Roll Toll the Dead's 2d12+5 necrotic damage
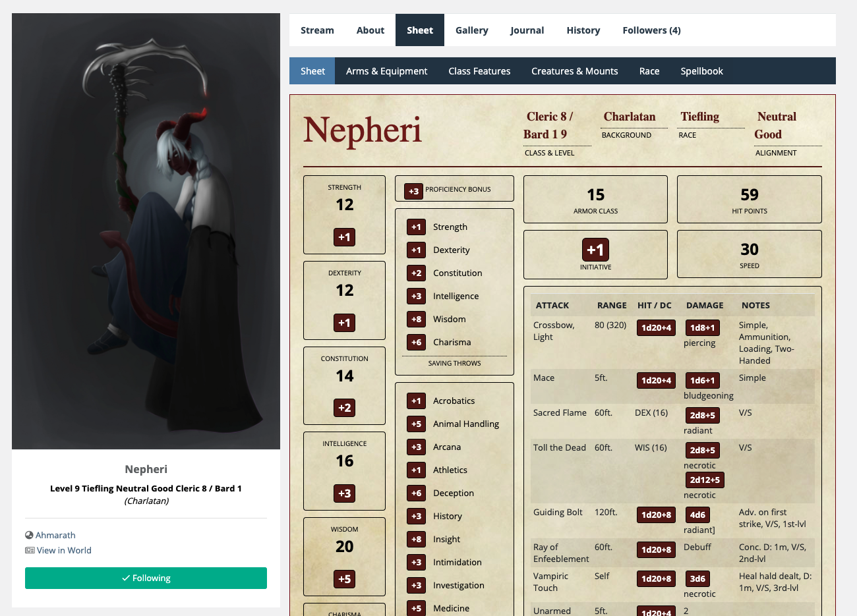857x616 pixels. (705, 480)
